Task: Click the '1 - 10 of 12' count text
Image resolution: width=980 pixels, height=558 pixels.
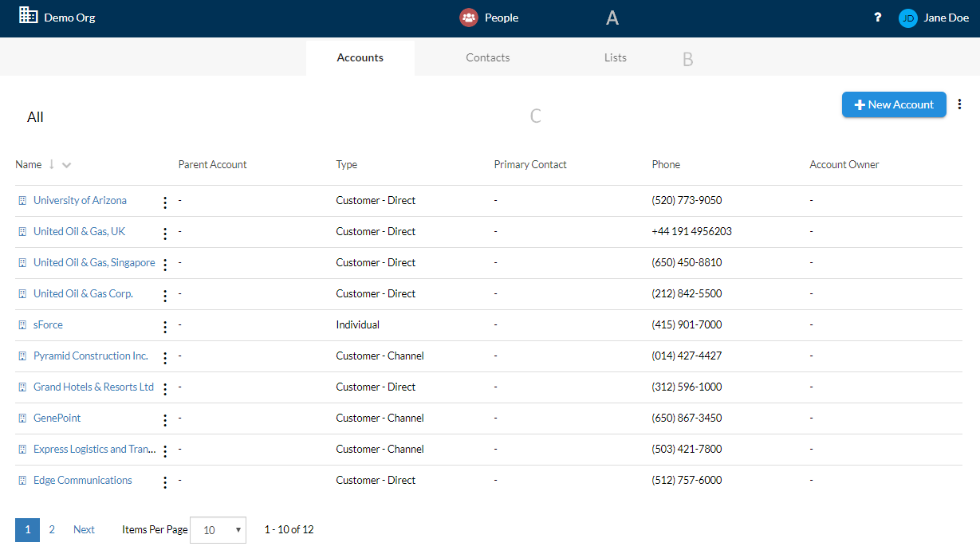Action: coord(289,529)
